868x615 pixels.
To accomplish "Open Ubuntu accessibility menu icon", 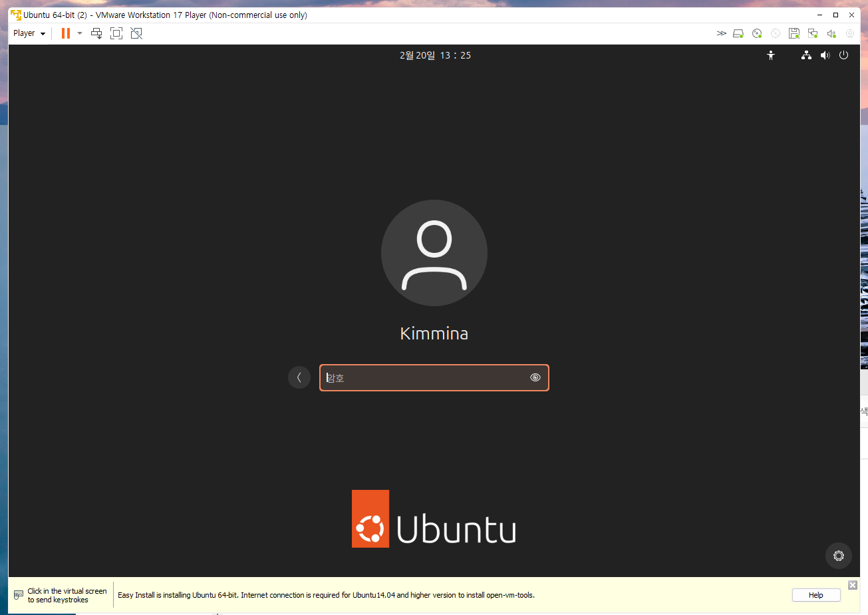I will click(x=771, y=55).
